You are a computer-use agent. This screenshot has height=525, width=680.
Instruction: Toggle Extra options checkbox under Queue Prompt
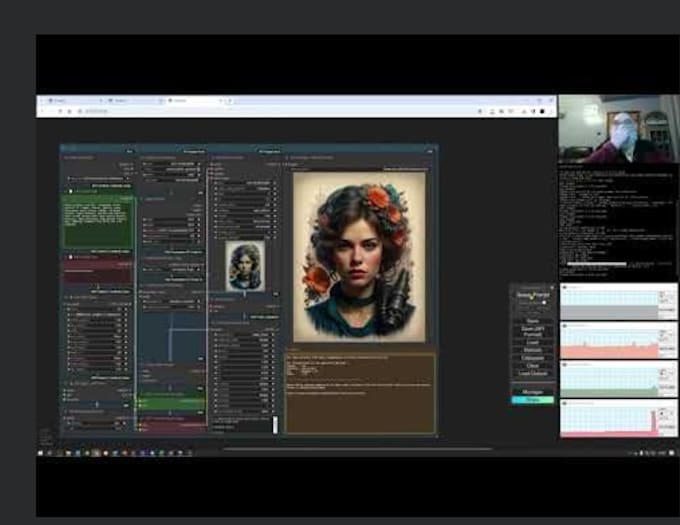544,303
